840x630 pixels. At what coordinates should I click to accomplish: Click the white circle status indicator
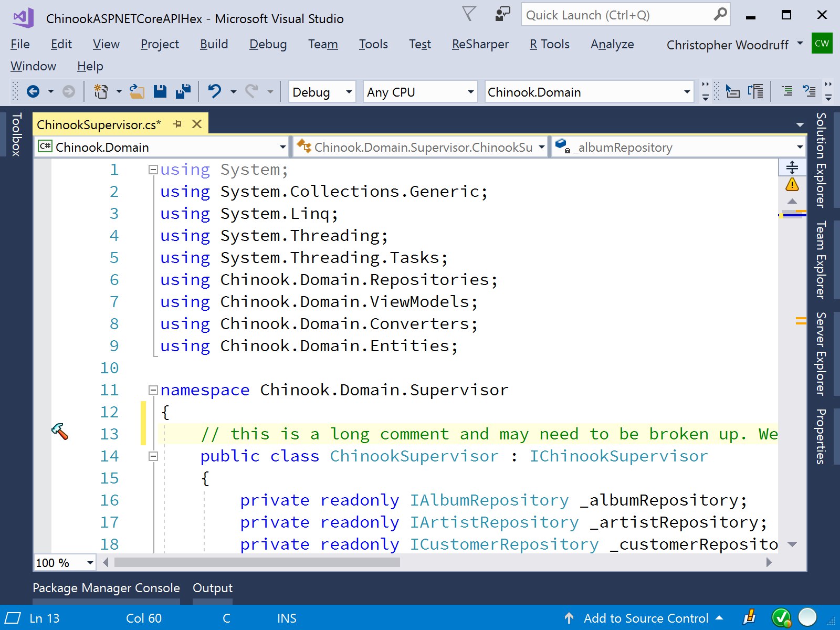[x=807, y=617]
